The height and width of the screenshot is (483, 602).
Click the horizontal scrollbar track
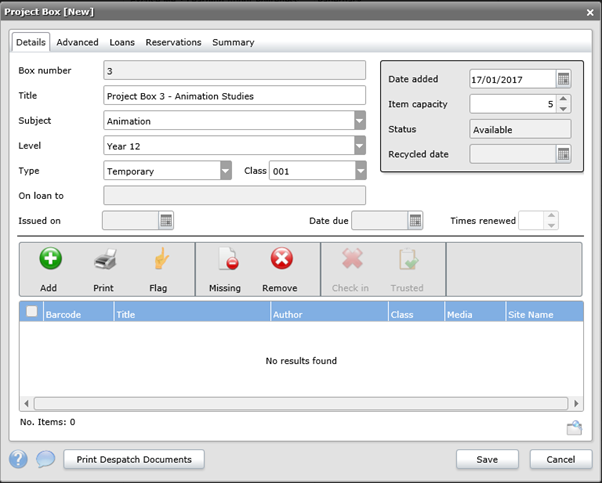(x=301, y=404)
